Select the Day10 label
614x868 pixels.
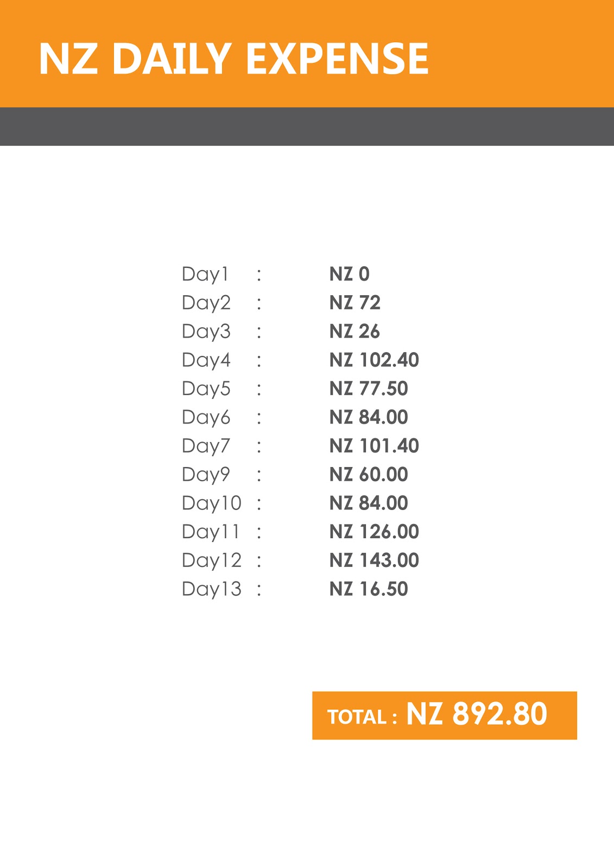[212, 503]
